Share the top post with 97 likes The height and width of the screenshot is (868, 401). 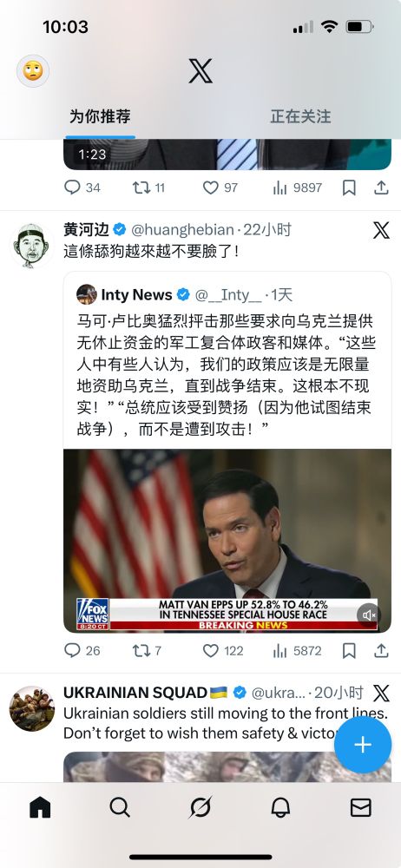coord(381,188)
